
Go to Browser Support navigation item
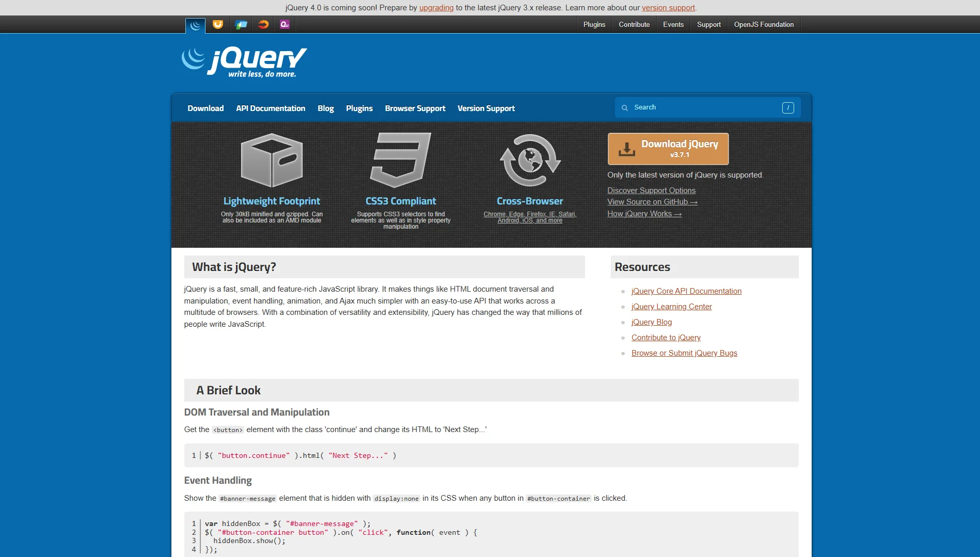[x=415, y=108]
